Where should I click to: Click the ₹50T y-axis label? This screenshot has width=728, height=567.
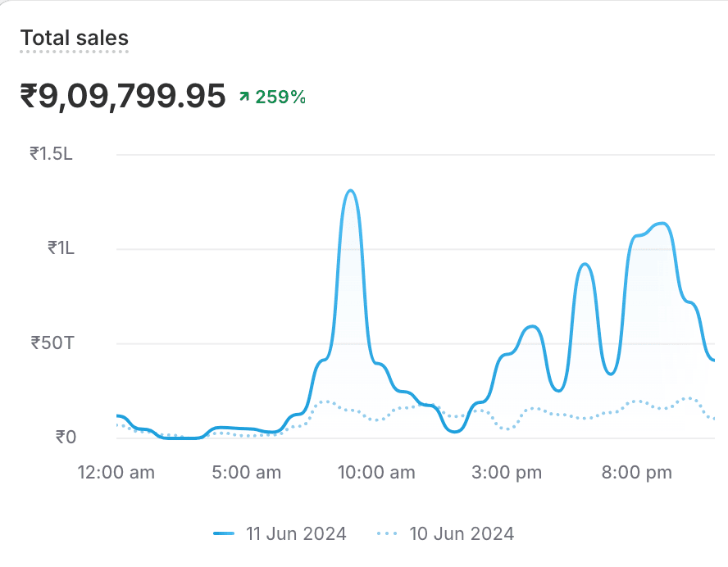coord(52,342)
